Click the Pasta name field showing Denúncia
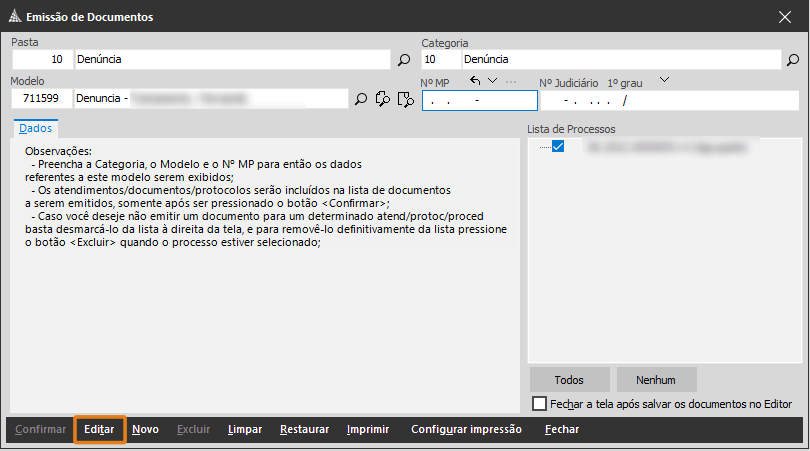 [232, 59]
